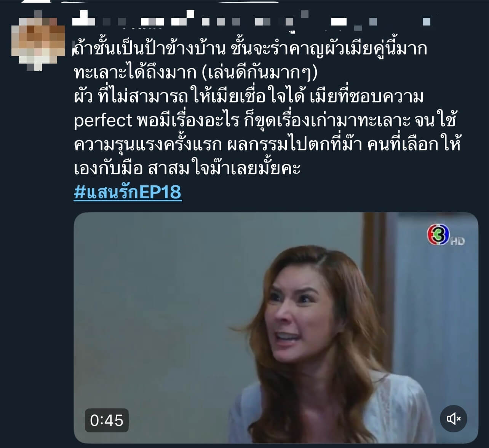
Task: Click the Channel 3 logo watermark
Action: [x=438, y=235]
